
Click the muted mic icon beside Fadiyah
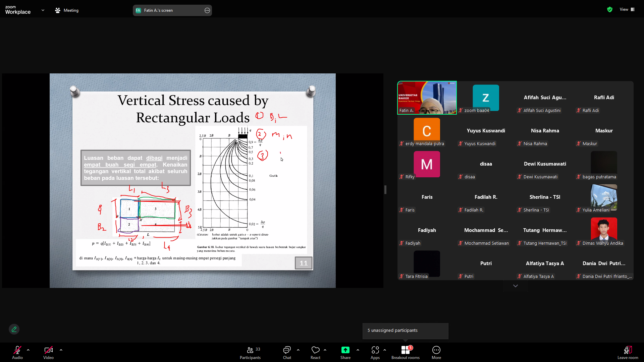[x=401, y=243]
